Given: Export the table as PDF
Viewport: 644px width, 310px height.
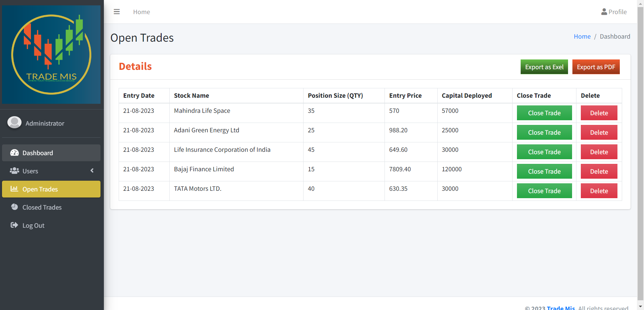Looking at the screenshot, I should (596, 67).
